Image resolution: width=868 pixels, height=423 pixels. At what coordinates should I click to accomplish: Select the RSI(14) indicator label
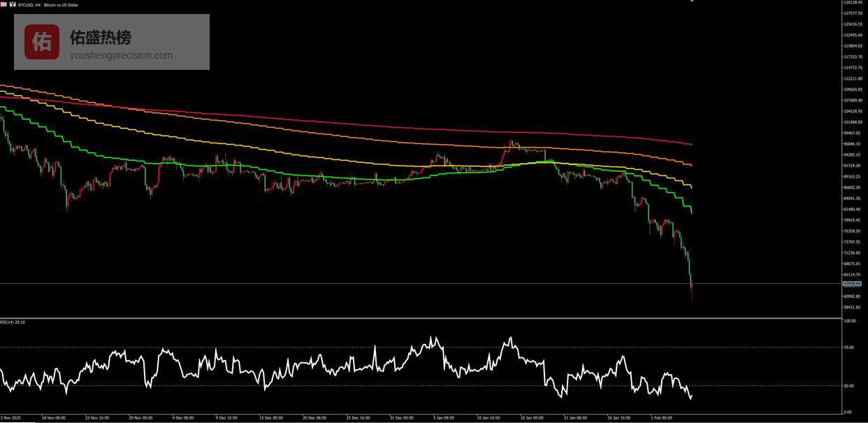[x=13, y=322]
